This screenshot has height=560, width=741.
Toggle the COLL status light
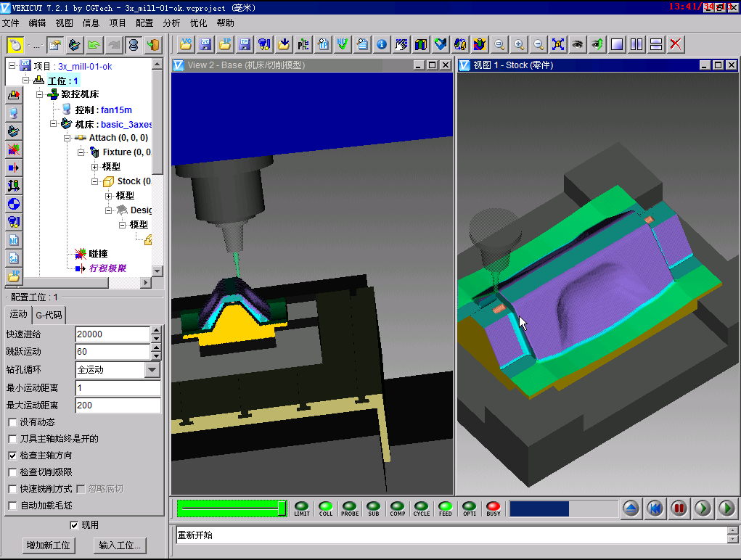[x=326, y=508]
